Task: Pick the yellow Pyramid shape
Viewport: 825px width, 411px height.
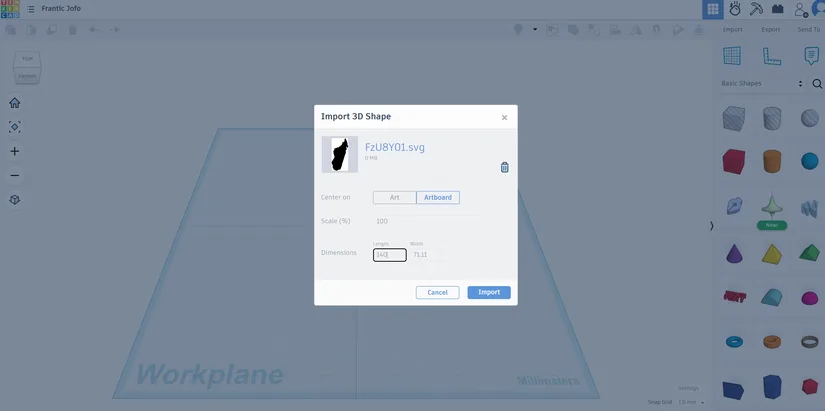Action: (x=772, y=254)
